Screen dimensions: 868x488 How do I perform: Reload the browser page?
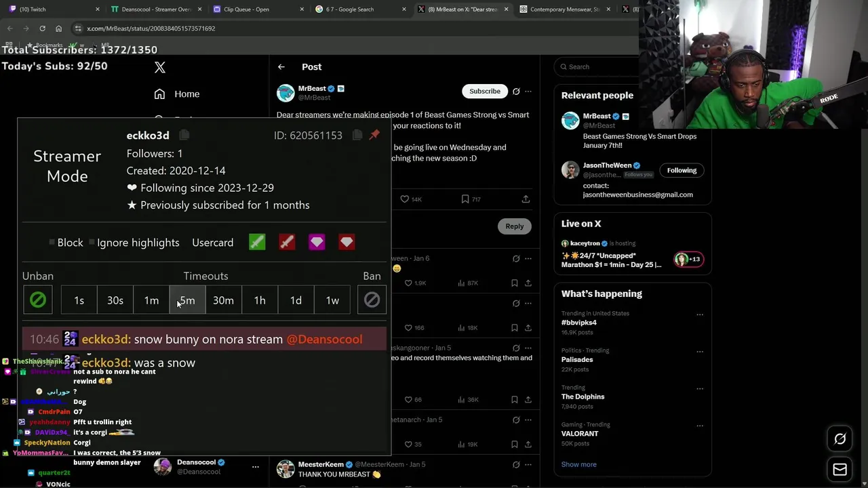(x=42, y=28)
